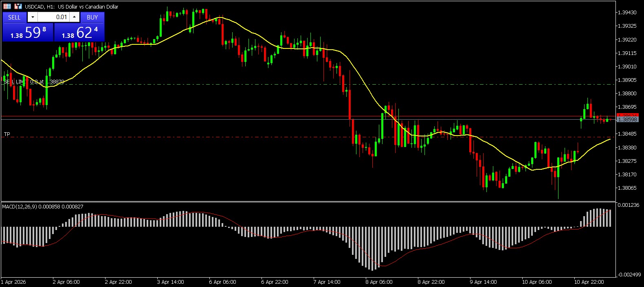Click the 8 Apr 06:00 time label
The image size is (644, 287).
(379, 282)
